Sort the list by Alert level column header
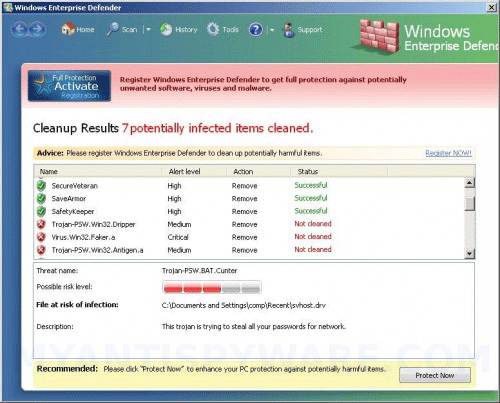 184,171
